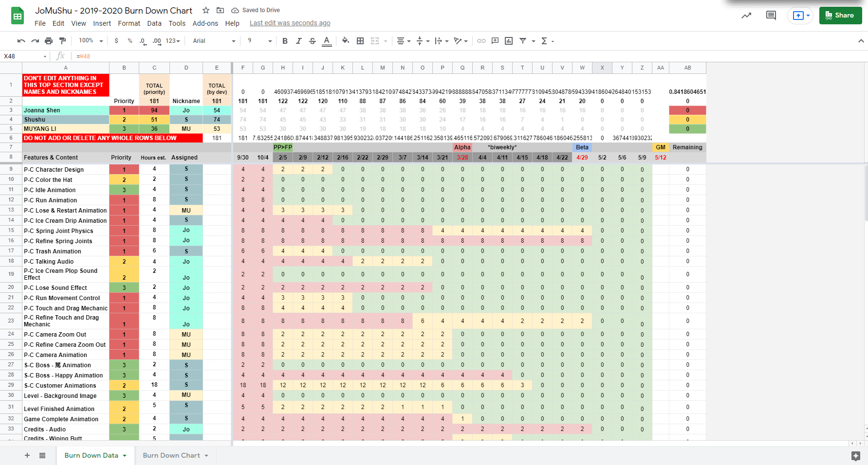Add a new sheet with plus icon

pos(27,455)
